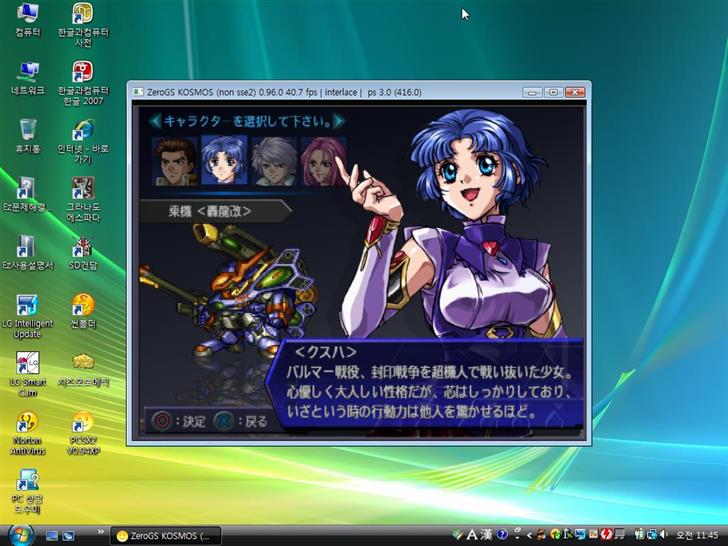Click the red circle 決定 confirm button
This screenshot has height=546, width=728.
[162, 421]
